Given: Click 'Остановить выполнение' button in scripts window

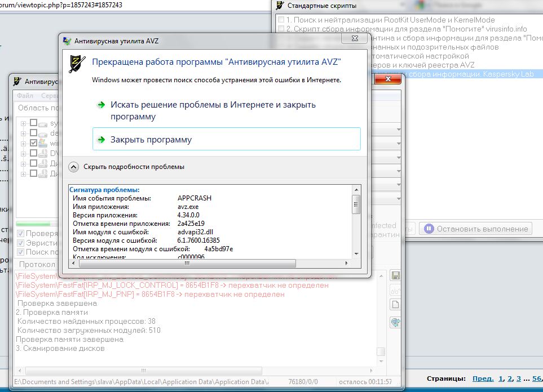Looking at the screenshot, I should (475, 229).
